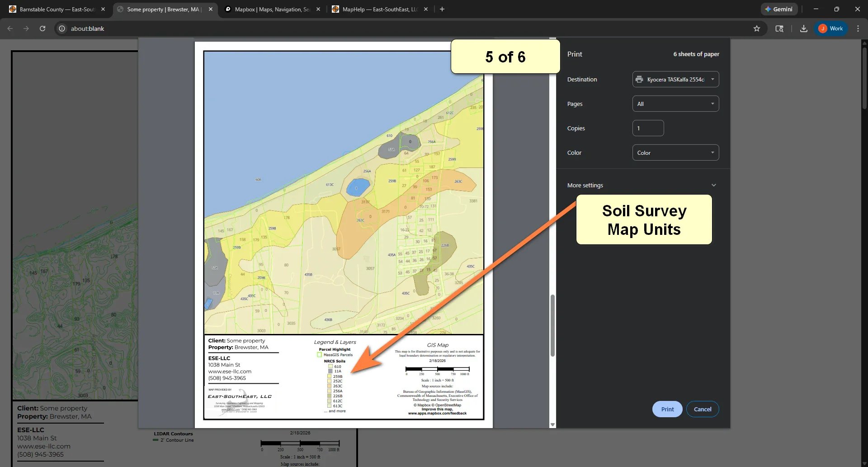Click the back navigation arrow
Image resolution: width=868 pixels, height=467 pixels.
pos(9,28)
